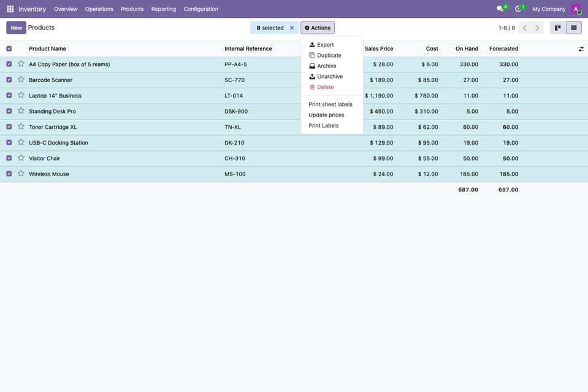Mark Laptop 14" Business as favorite
Viewport: 588px width, 392px height.
21,95
